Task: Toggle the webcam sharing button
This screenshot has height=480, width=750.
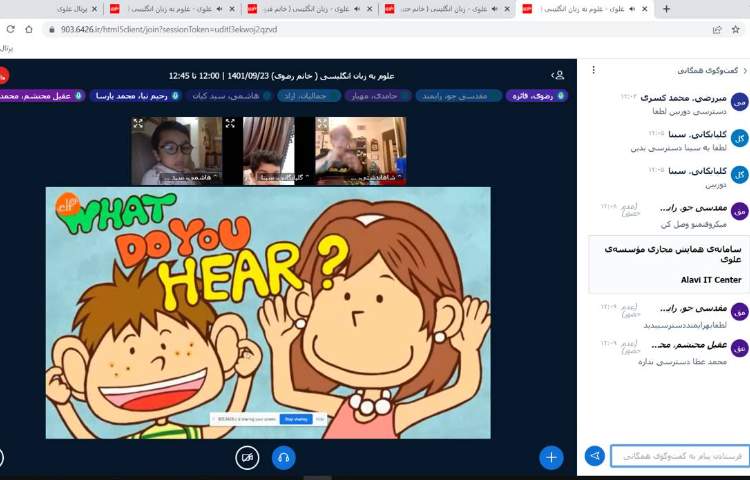Action: [247, 457]
